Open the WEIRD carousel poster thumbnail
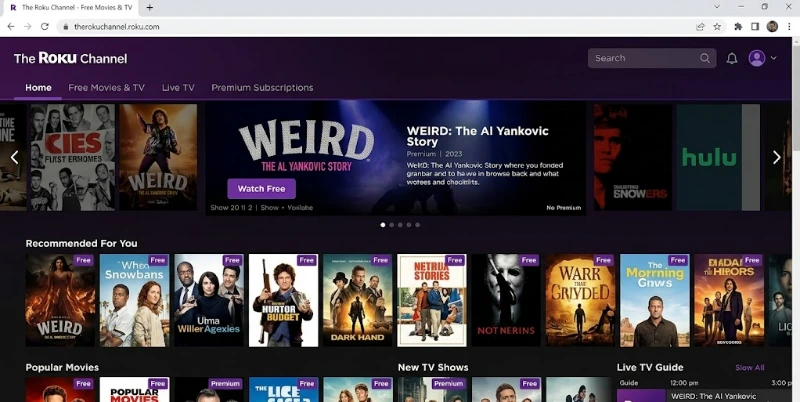This screenshot has height=402, width=800. (158, 157)
